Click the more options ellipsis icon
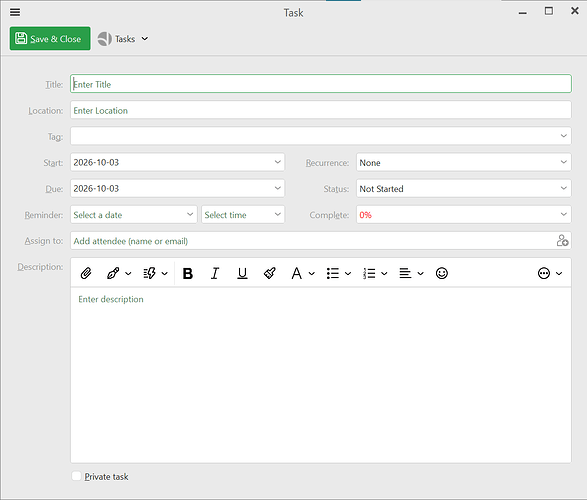This screenshot has height=500, width=587. coord(544,273)
